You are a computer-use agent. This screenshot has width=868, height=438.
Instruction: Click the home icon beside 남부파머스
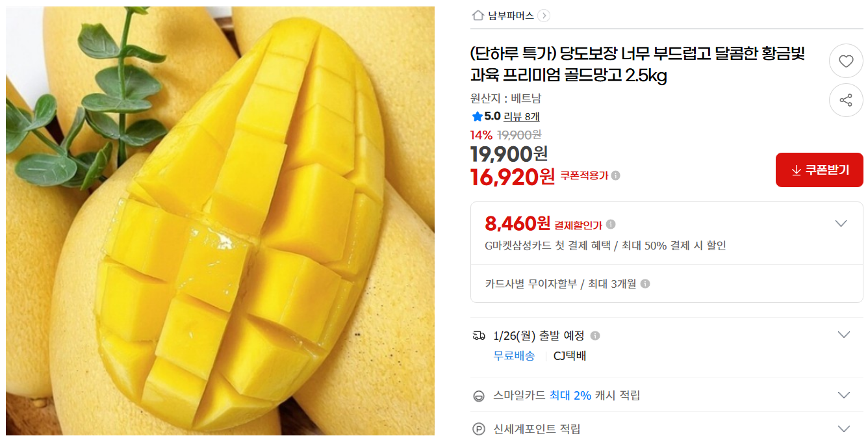tap(478, 16)
